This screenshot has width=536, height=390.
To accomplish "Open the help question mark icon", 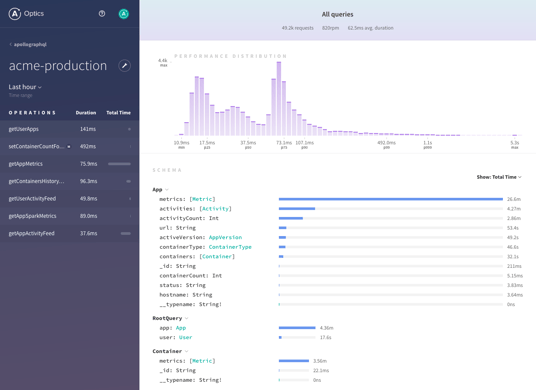I will click(102, 14).
